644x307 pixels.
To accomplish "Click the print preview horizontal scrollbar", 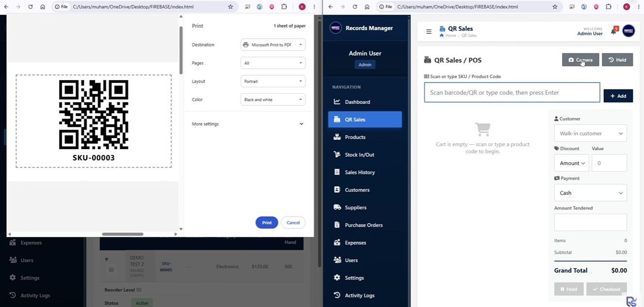I will point(122,234).
